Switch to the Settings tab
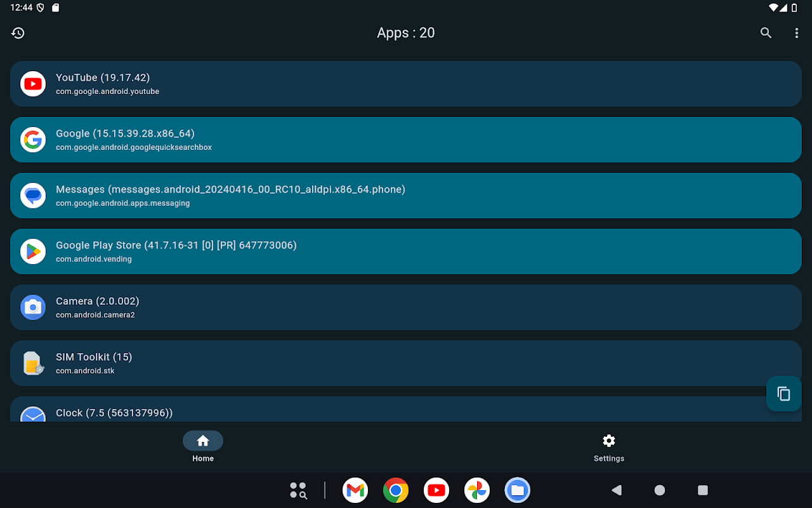The width and height of the screenshot is (812, 508). click(609, 448)
